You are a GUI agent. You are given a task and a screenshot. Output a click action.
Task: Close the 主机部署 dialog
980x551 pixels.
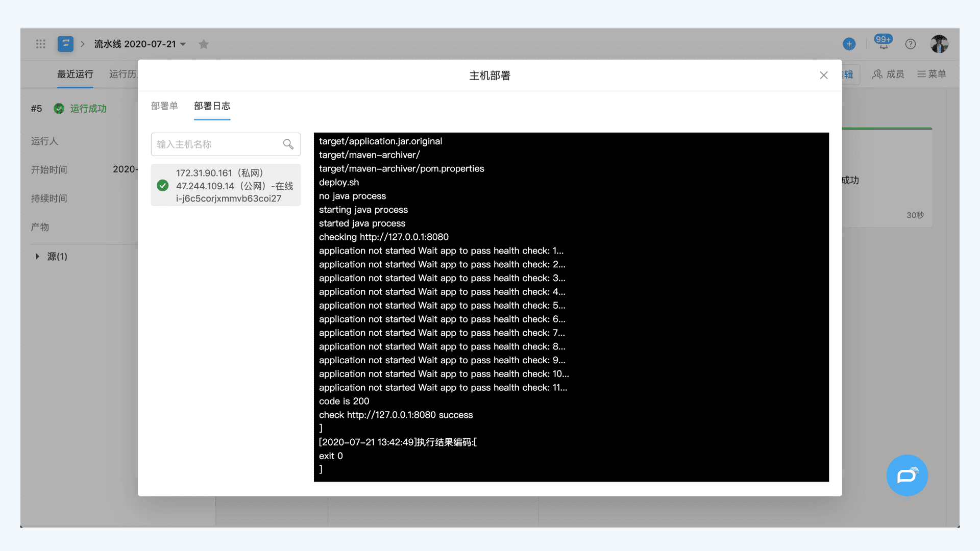tap(823, 76)
